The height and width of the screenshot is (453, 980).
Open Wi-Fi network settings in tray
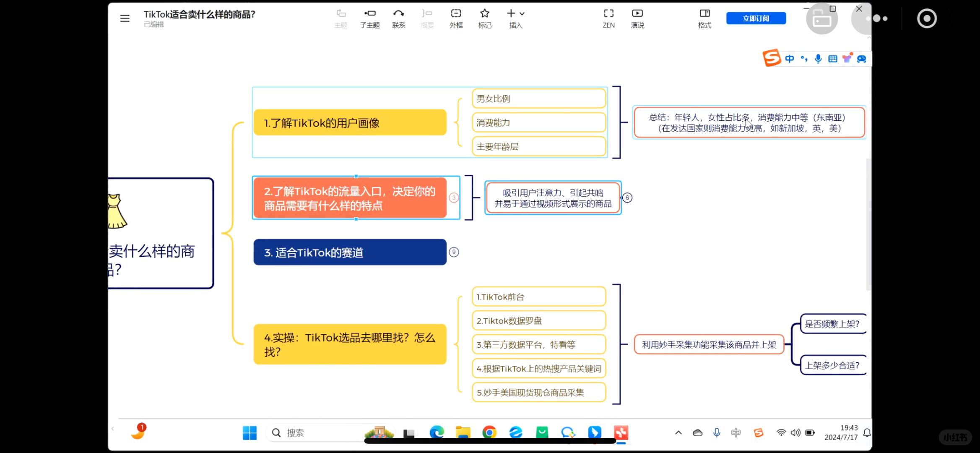(x=781, y=433)
